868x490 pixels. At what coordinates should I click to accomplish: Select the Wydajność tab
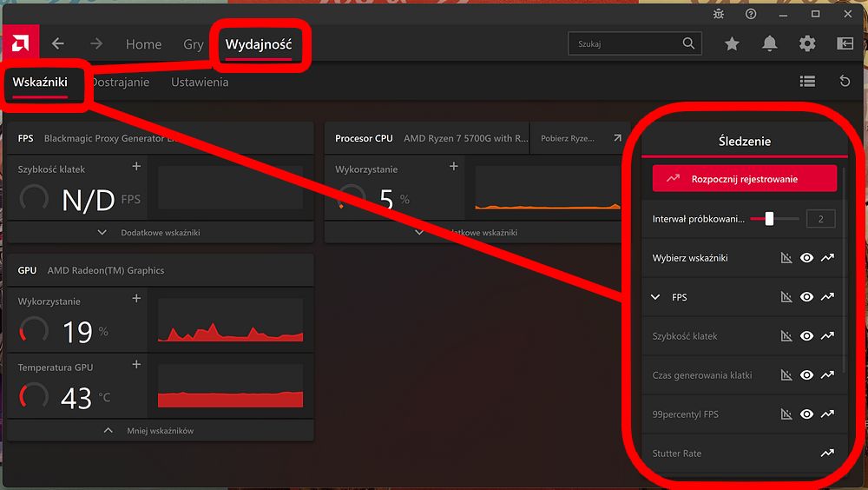coord(259,44)
